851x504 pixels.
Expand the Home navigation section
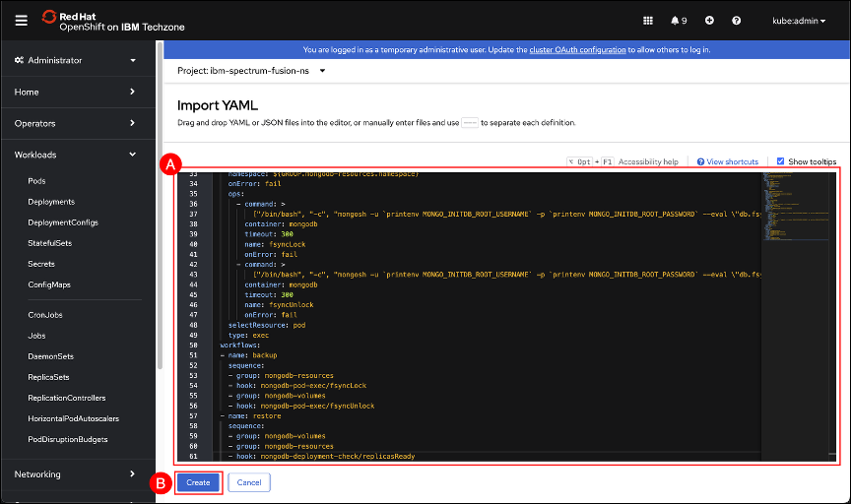[75, 92]
